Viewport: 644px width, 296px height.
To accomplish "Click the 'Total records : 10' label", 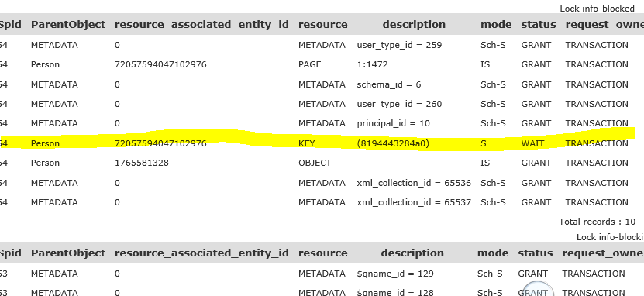I will click(597, 222).
